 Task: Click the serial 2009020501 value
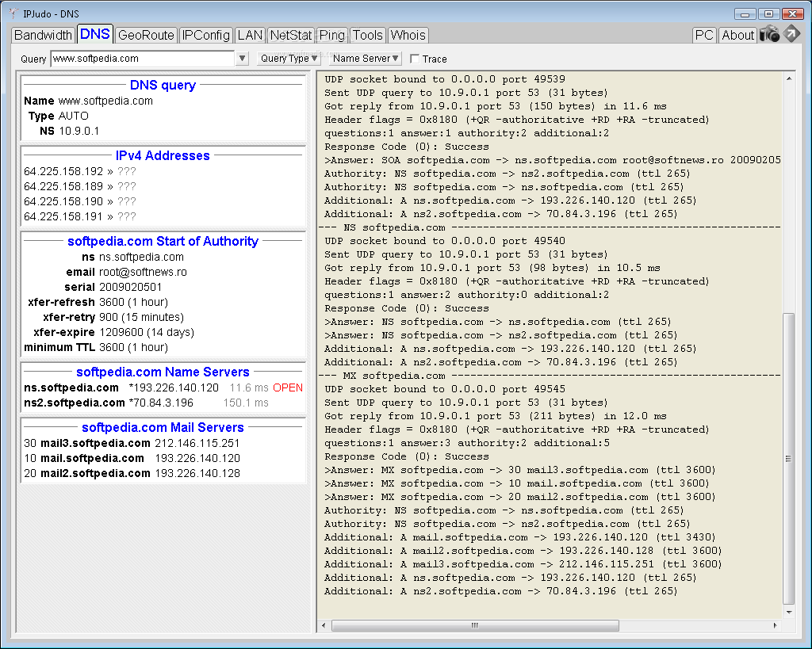[x=131, y=287]
